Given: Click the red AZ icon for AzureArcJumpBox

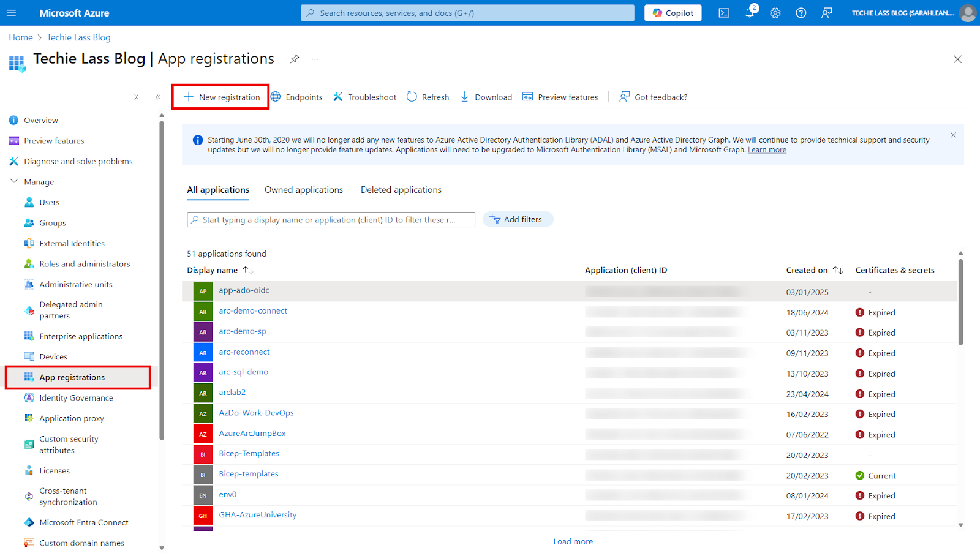Looking at the screenshot, I should 203,434.
